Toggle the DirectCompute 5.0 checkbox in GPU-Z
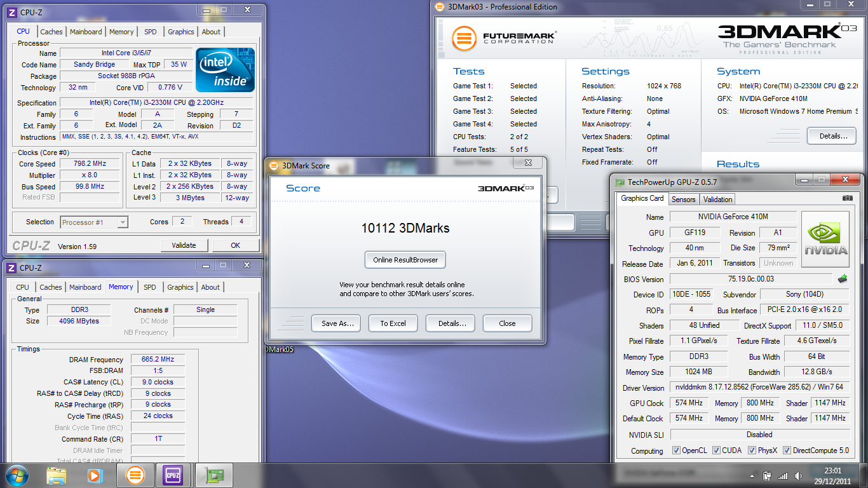Viewport: 868px width, 488px height. [x=787, y=451]
